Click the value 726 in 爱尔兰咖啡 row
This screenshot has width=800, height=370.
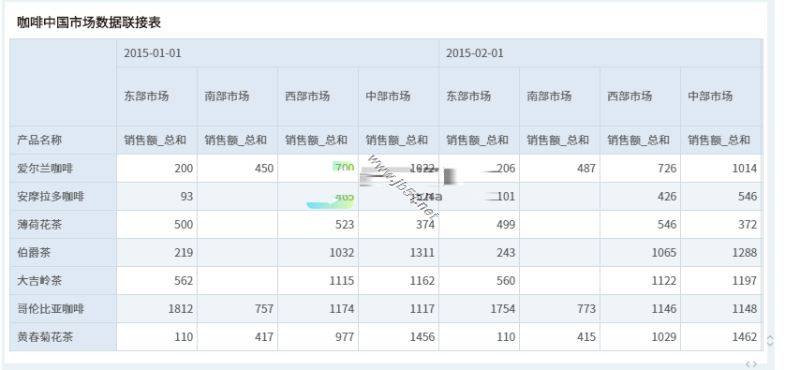point(667,168)
